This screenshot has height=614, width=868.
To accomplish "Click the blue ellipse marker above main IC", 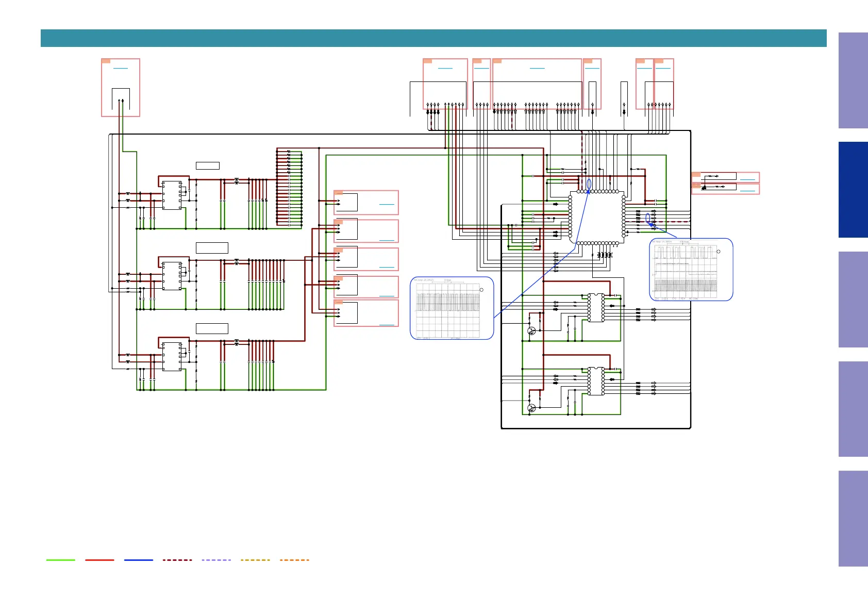I will point(589,184).
